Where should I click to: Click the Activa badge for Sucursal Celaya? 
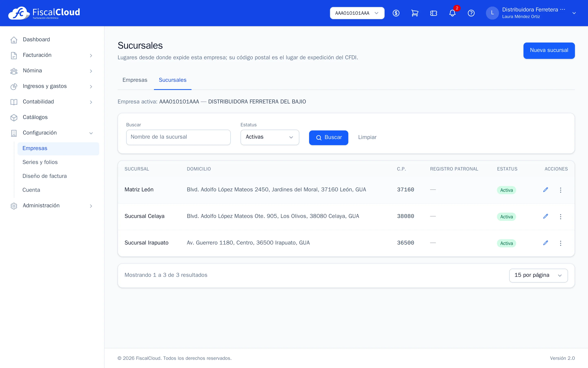point(506,217)
